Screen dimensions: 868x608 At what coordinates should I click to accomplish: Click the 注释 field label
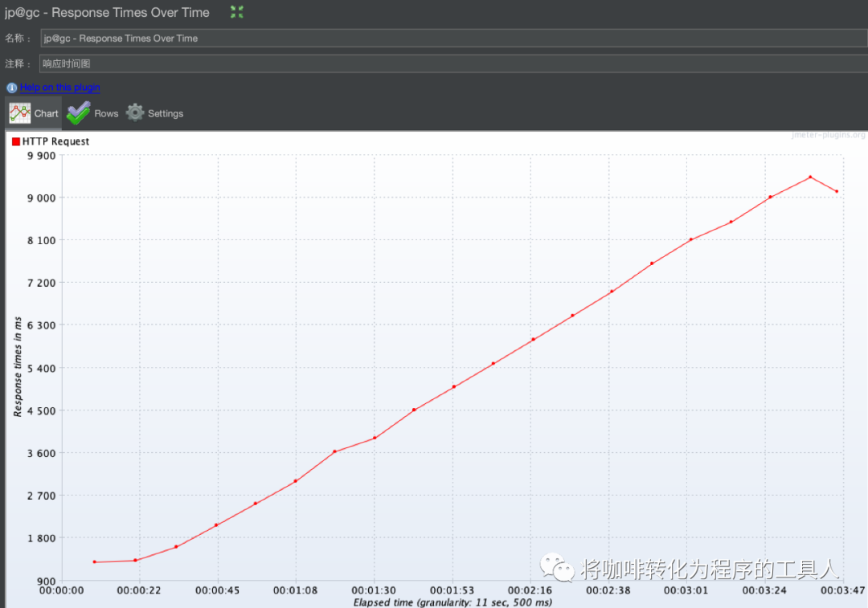(18, 63)
